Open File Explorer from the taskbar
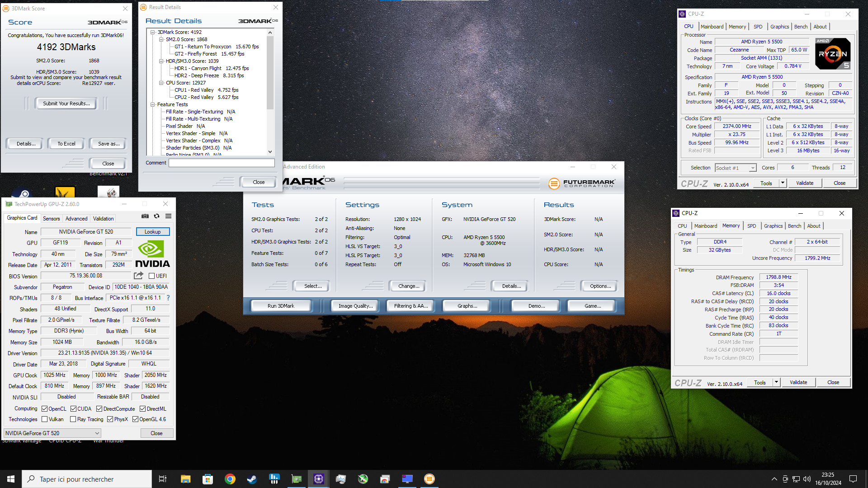The width and height of the screenshot is (868, 488). [185, 479]
